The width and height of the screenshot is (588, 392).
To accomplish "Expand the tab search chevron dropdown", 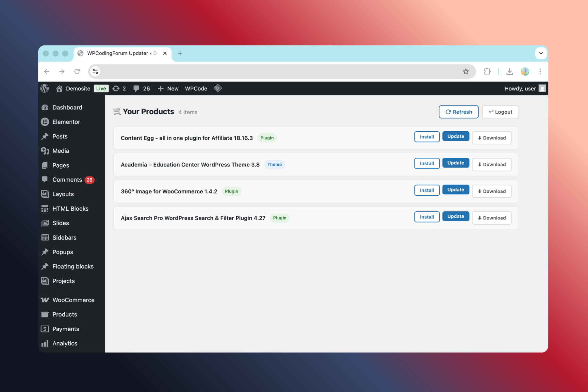I will 541,53.
